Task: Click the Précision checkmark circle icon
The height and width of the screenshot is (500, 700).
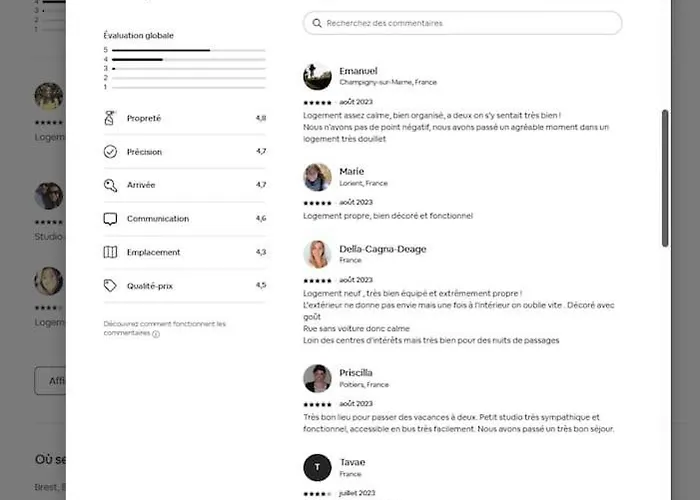Action: coord(110,152)
